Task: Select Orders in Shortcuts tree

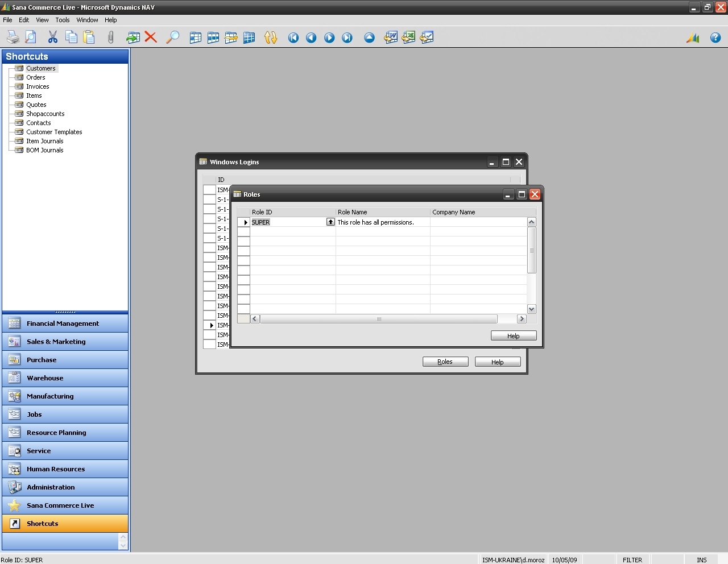Action: coord(36,77)
